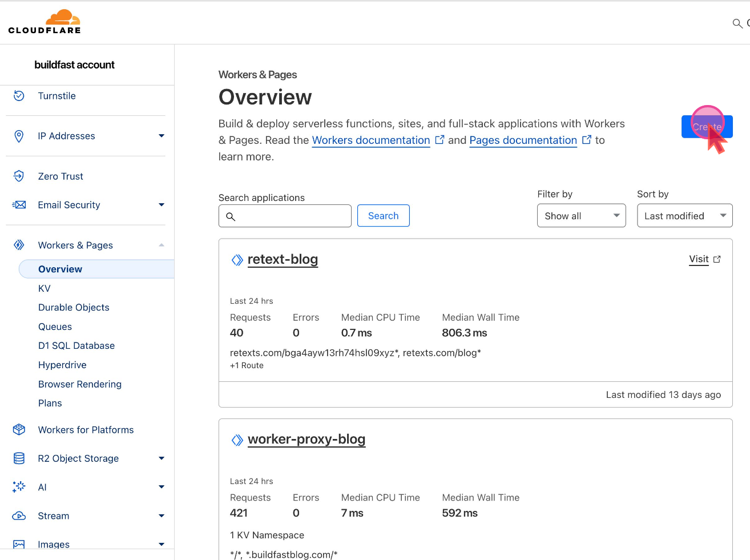Open the retext-blog worker
Image resolution: width=750 pixels, height=560 pixels.
tap(283, 260)
